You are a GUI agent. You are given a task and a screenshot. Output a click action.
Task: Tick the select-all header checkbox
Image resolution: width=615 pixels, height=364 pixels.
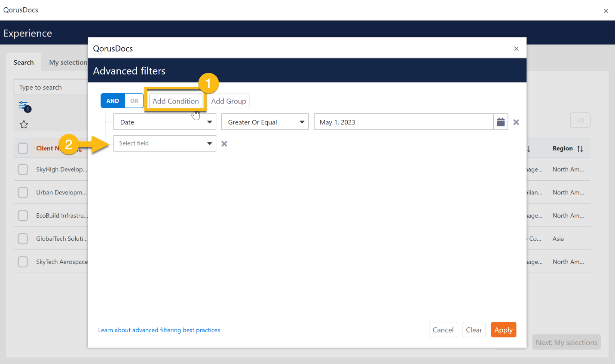pos(23,149)
